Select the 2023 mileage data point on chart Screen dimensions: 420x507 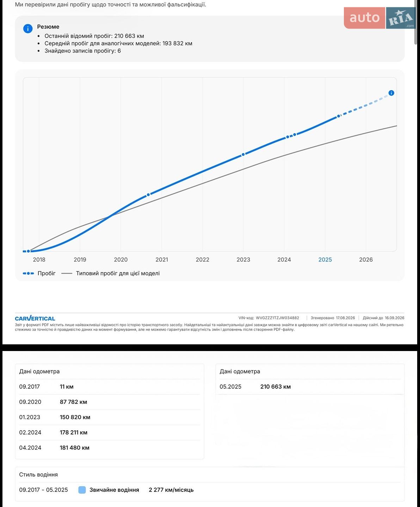(243, 155)
